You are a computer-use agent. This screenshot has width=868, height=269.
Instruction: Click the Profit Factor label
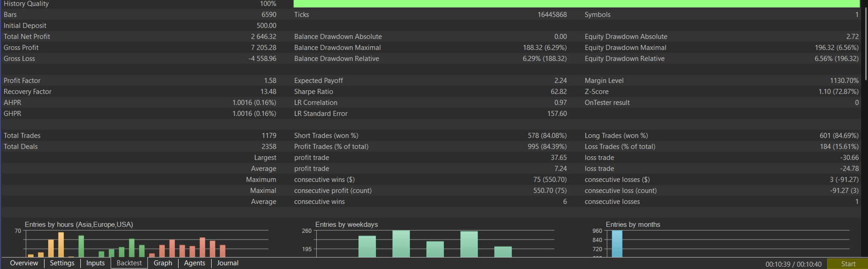pyautogui.click(x=22, y=81)
